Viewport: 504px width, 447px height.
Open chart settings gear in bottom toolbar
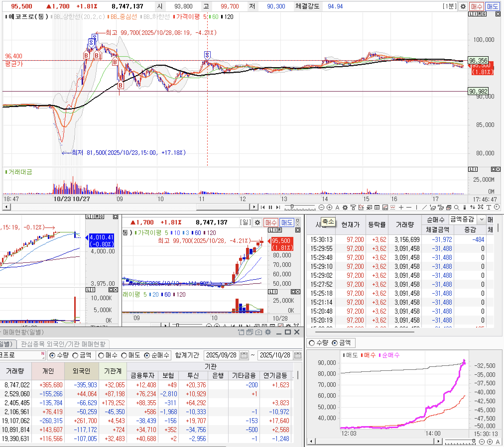pos(345,207)
